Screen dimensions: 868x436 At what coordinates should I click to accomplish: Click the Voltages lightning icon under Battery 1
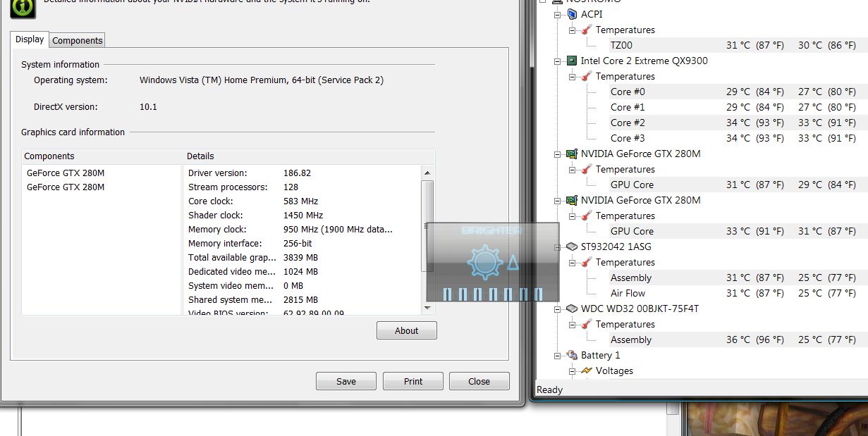coord(587,370)
